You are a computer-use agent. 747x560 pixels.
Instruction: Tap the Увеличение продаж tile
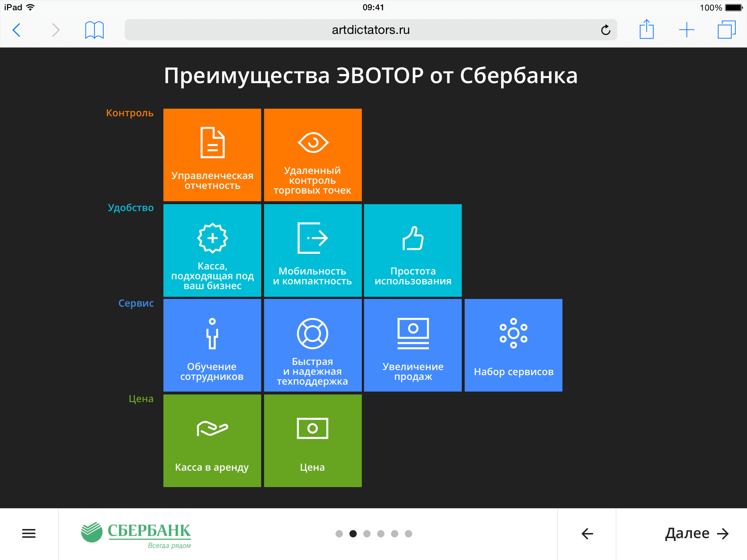click(413, 345)
